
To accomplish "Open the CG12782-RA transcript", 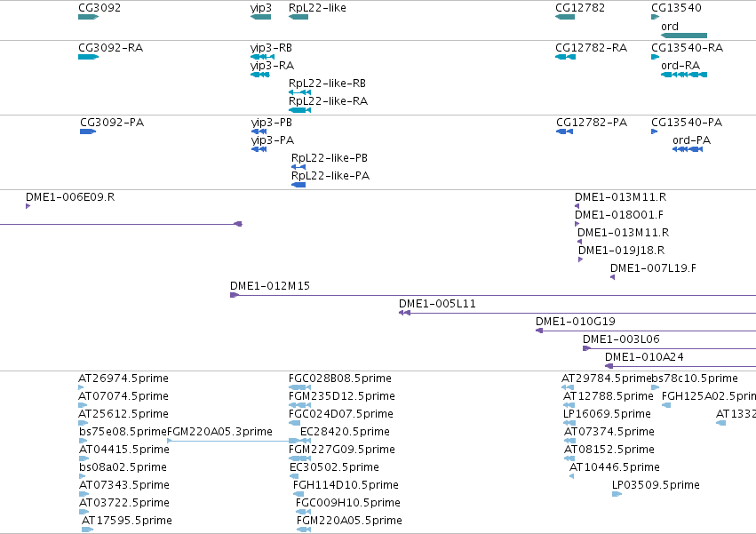I will [566, 57].
